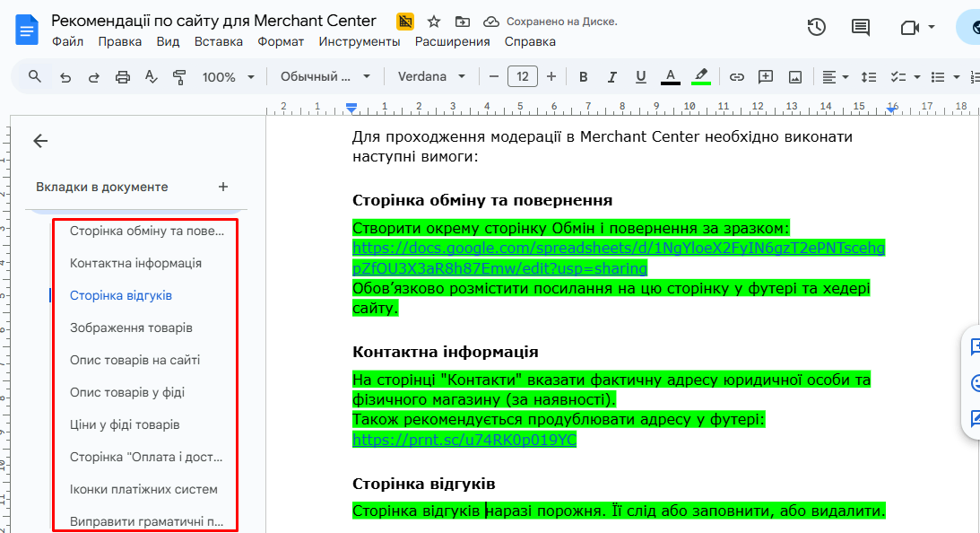Open bulleted list options arrow

[957, 77]
